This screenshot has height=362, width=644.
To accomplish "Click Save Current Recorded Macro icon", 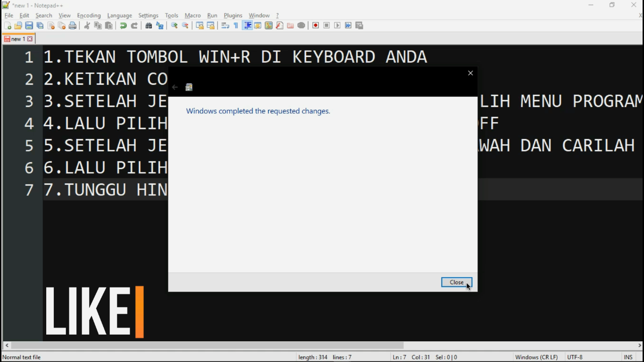I will pyautogui.click(x=359, y=25).
